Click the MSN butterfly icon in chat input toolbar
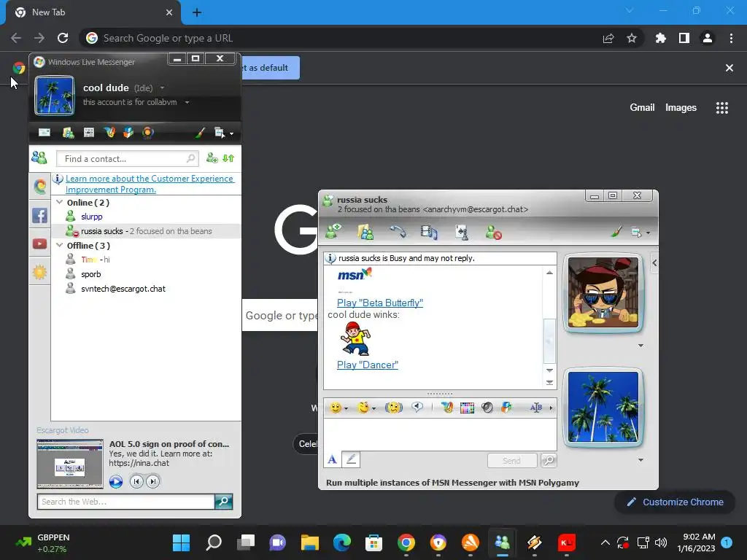The height and width of the screenshot is (560, 747). (x=447, y=408)
